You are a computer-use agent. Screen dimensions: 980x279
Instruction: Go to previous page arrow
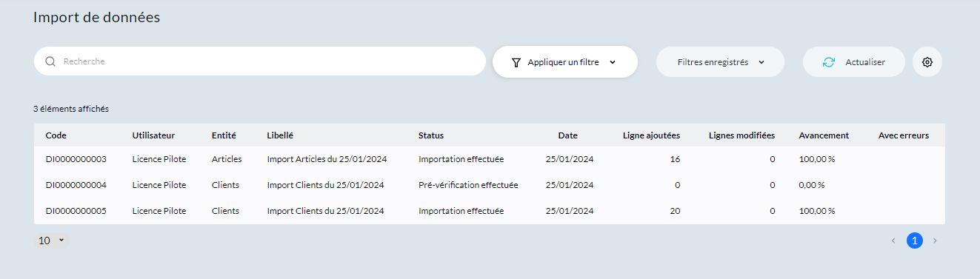pyautogui.click(x=893, y=241)
